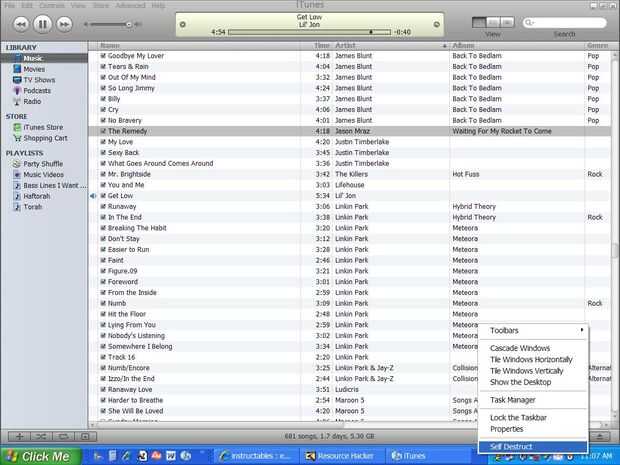Pause the playing song
The image size is (620, 465).
click(42, 25)
